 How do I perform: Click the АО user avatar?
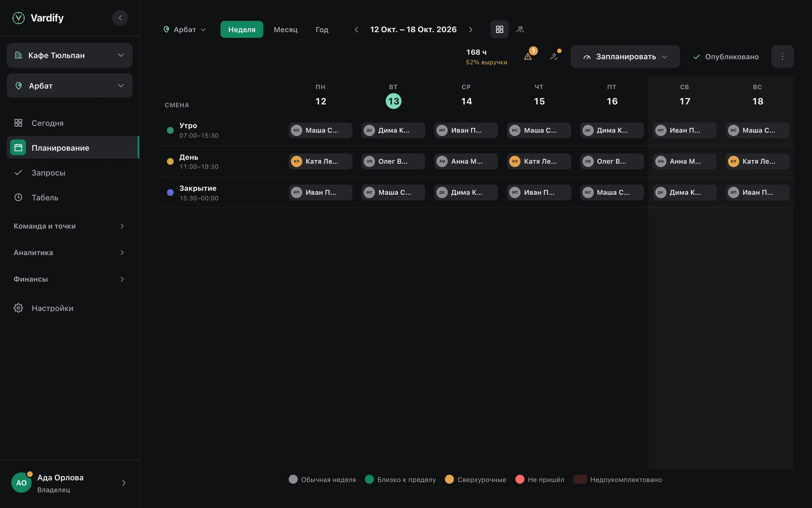(22, 483)
